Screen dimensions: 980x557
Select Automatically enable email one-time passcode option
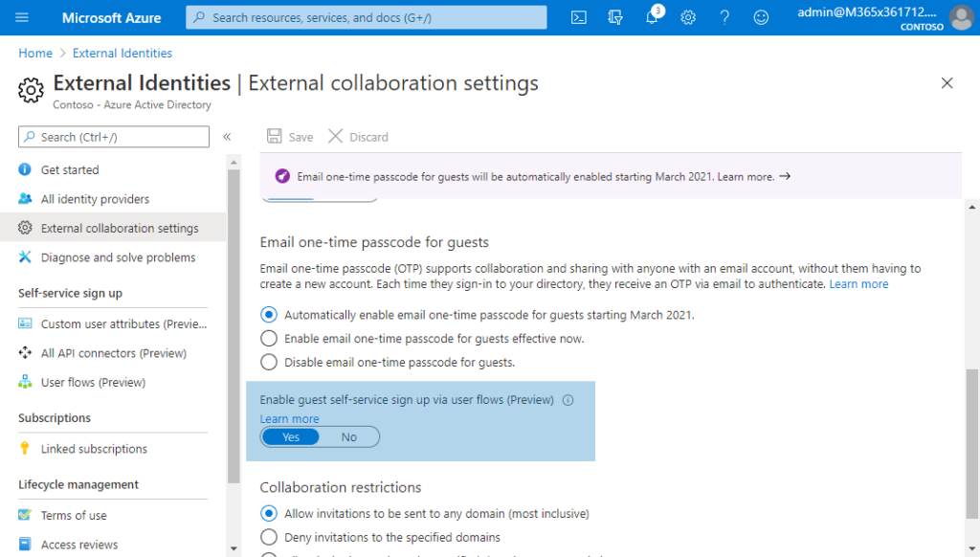269,315
